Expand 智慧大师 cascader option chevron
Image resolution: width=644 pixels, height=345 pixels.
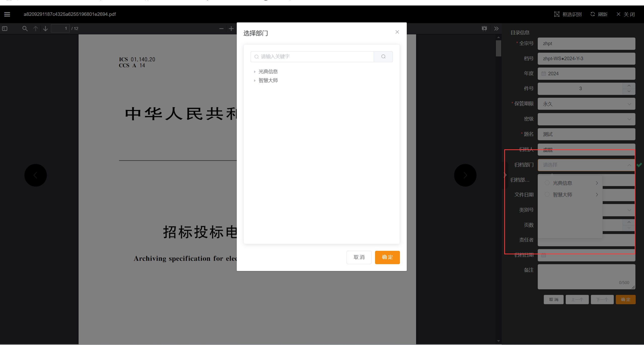pos(597,195)
